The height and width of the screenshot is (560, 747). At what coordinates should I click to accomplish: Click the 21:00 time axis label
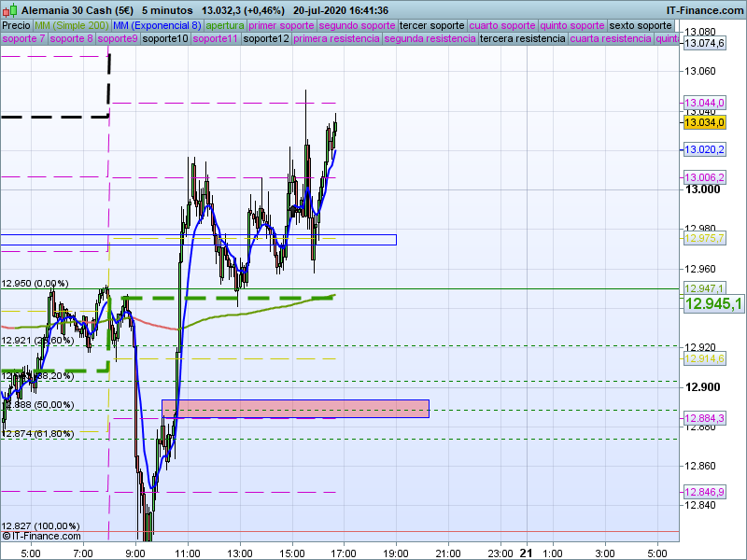point(448,553)
